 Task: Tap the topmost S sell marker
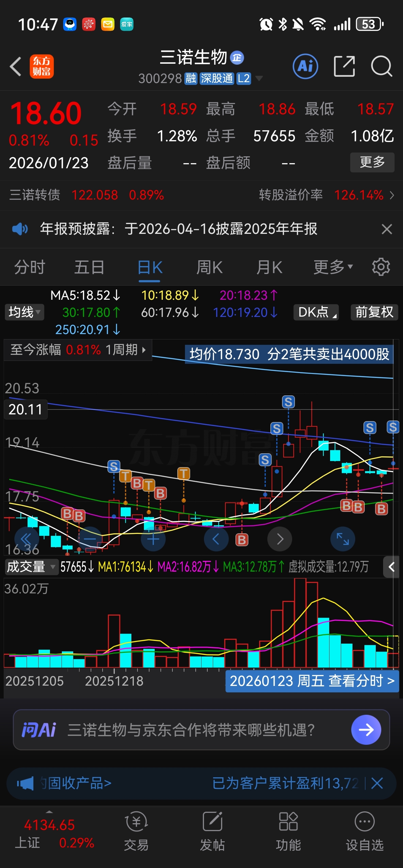coord(288,402)
